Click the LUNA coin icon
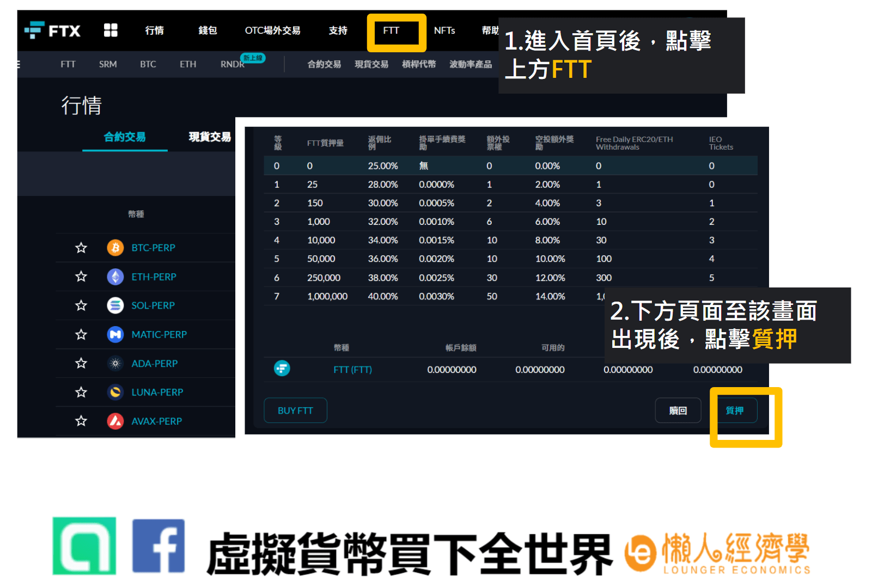The image size is (884, 588). (115, 393)
